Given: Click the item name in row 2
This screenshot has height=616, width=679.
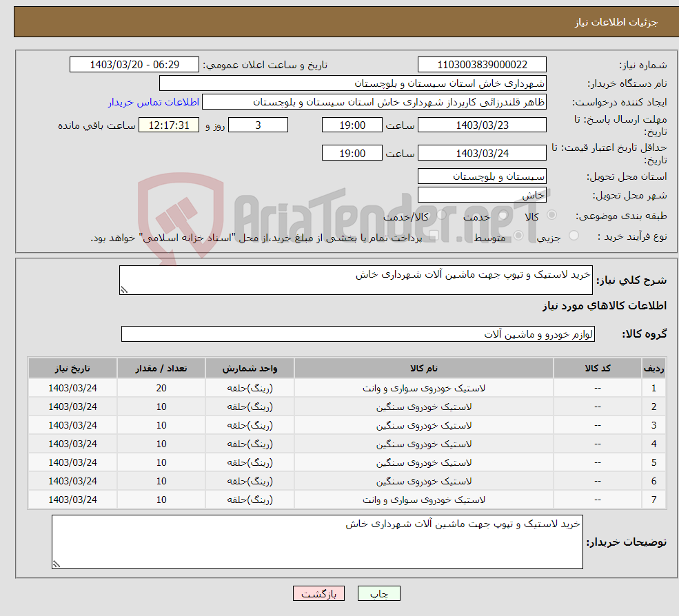Looking at the screenshot, I should [x=424, y=407].
